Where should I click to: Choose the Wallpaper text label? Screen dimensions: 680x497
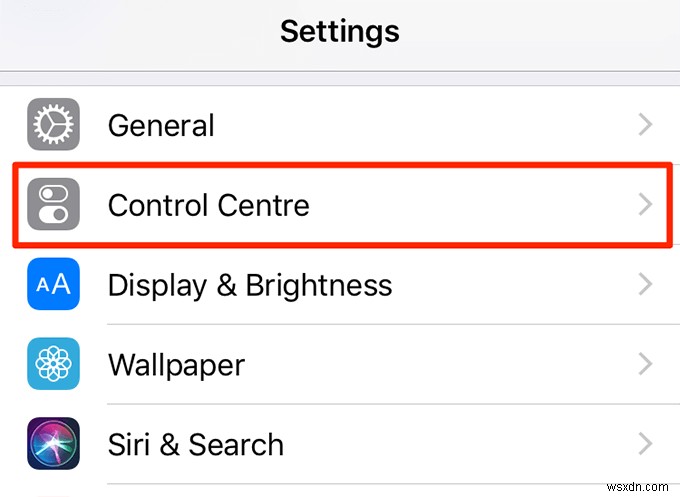click(176, 365)
